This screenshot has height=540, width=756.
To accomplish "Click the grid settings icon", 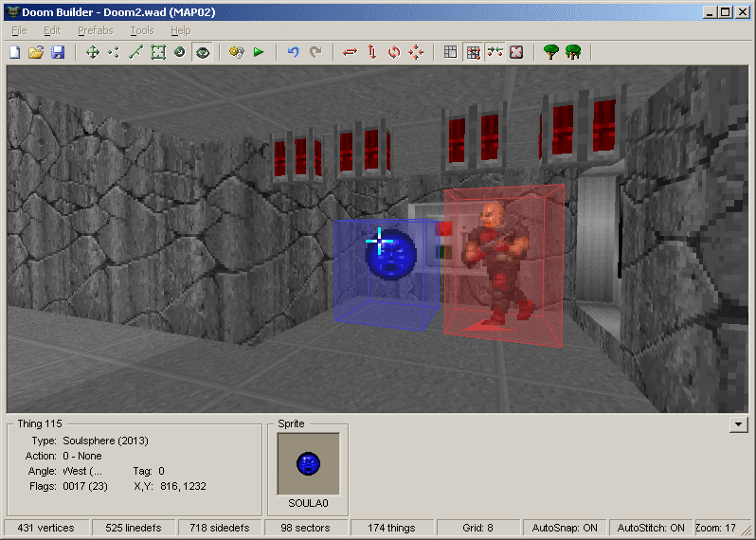I will click(x=450, y=52).
